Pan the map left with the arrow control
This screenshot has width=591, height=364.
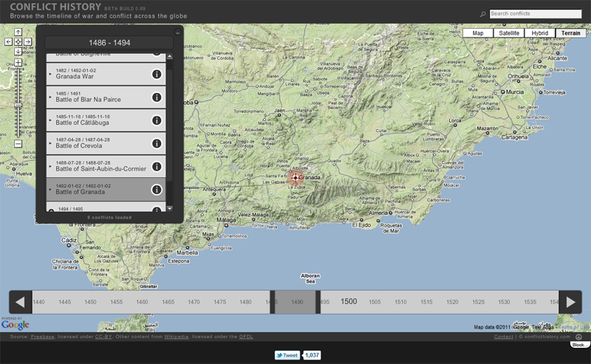click(8, 42)
